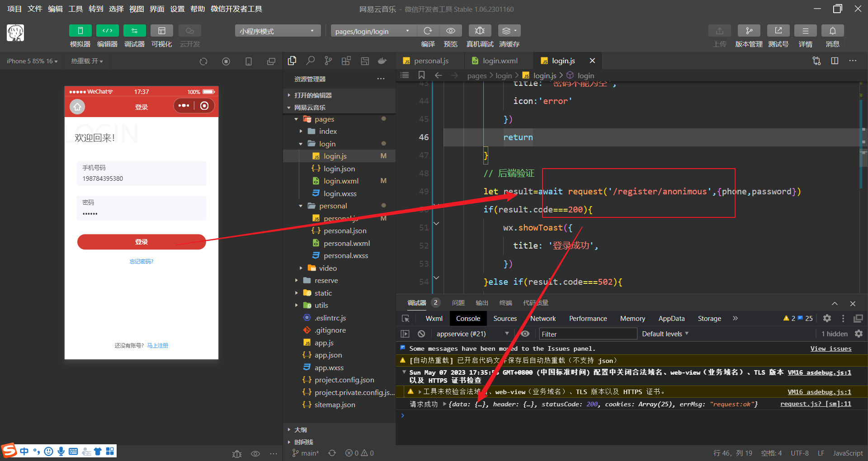Click the simulator detach window icon
868x461 pixels.
point(271,61)
